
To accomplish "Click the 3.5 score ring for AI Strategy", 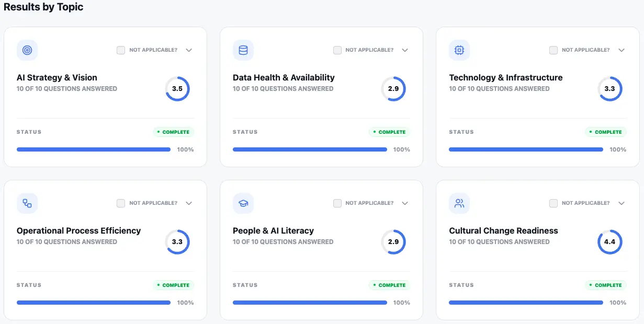I will [x=177, y=89].
